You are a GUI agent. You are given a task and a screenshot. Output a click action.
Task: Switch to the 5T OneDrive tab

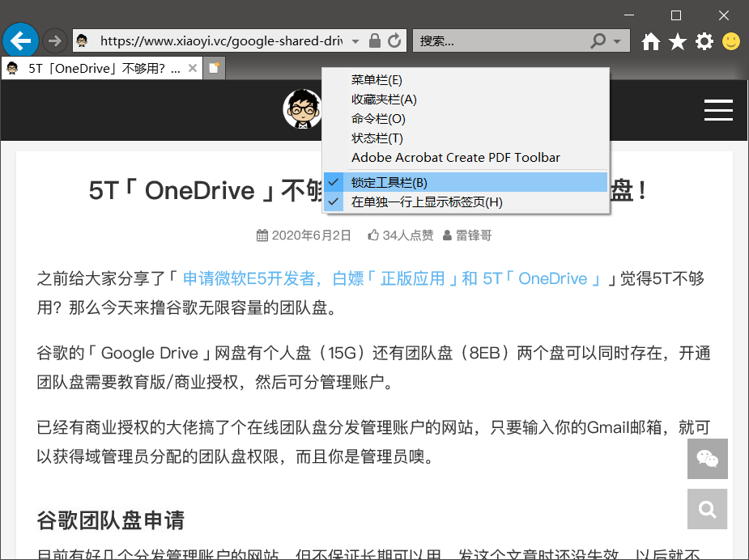click(x=97, y=68)
